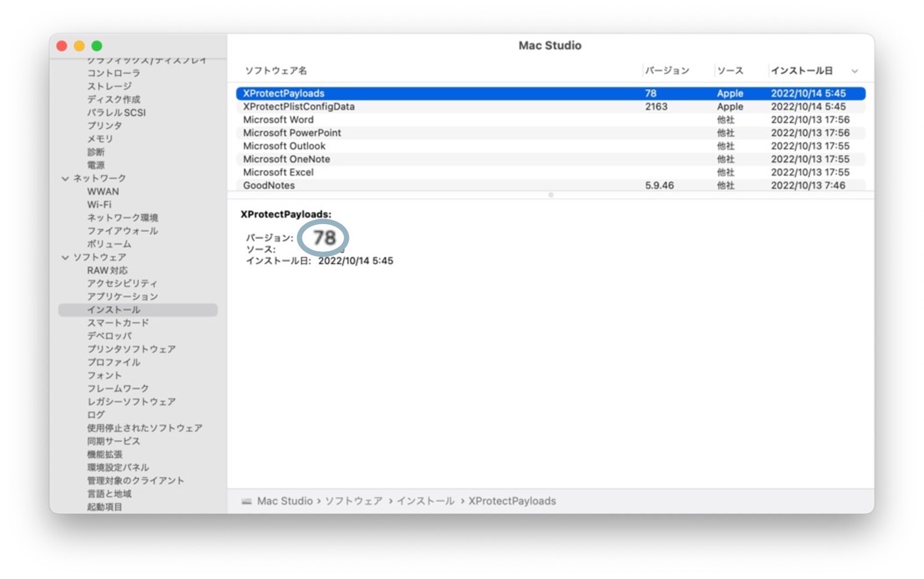
Task: Select ファイアウォール in sidebar
Action: coord(122,231)
